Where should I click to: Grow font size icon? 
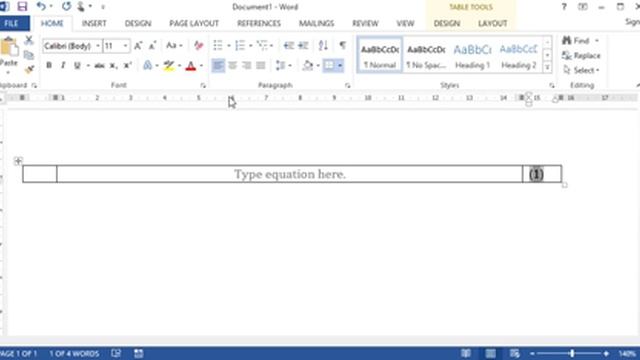pos(138,46)
